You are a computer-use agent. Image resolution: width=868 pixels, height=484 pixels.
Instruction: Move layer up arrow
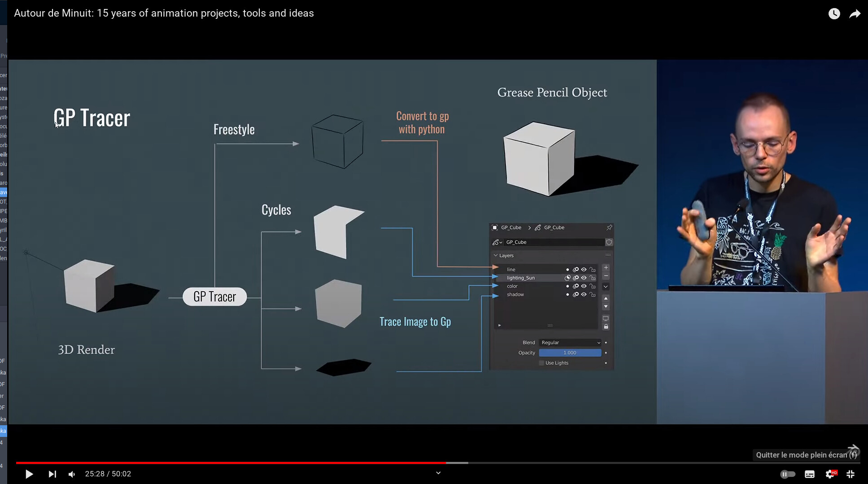[606, 298]
